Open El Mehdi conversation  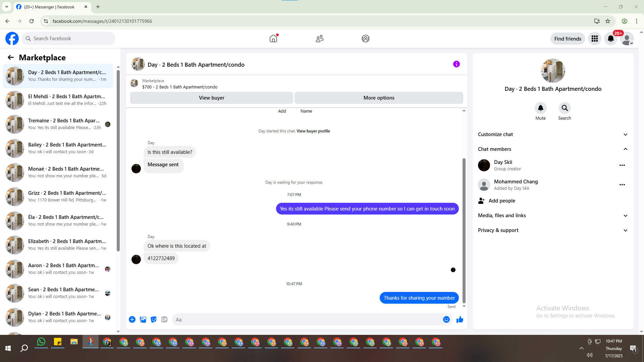click(58, 100)
